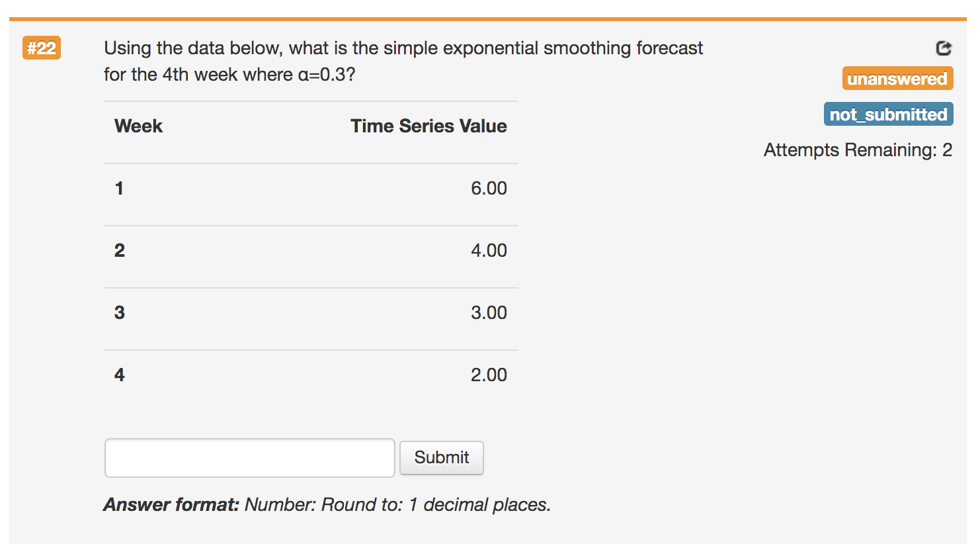
Task: Click the Time Series Value column header
Action: [429, 126]
